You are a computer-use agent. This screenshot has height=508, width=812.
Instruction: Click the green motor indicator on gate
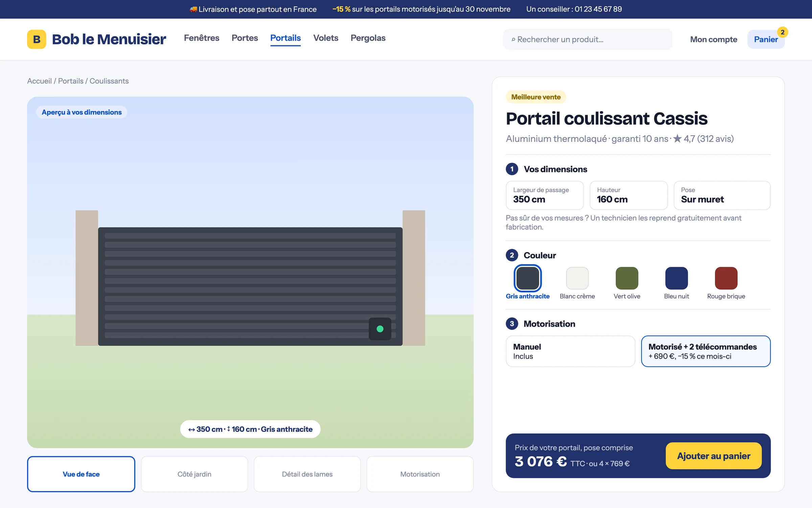pyautogui.click(x=380, y=329)
